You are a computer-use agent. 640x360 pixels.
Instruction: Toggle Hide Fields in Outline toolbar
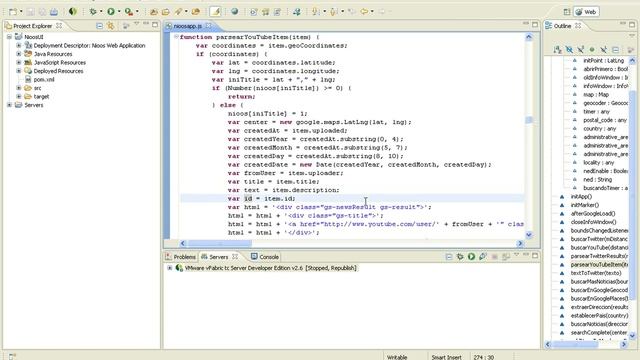click(569, 50)
